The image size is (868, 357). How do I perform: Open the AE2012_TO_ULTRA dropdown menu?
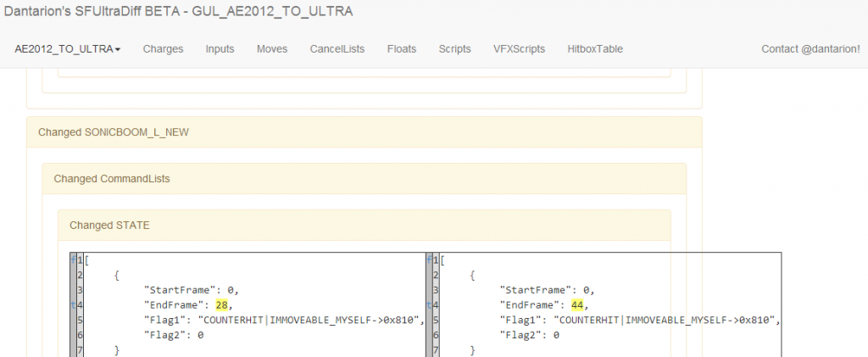pyautogui.click(x=68, y=48)
